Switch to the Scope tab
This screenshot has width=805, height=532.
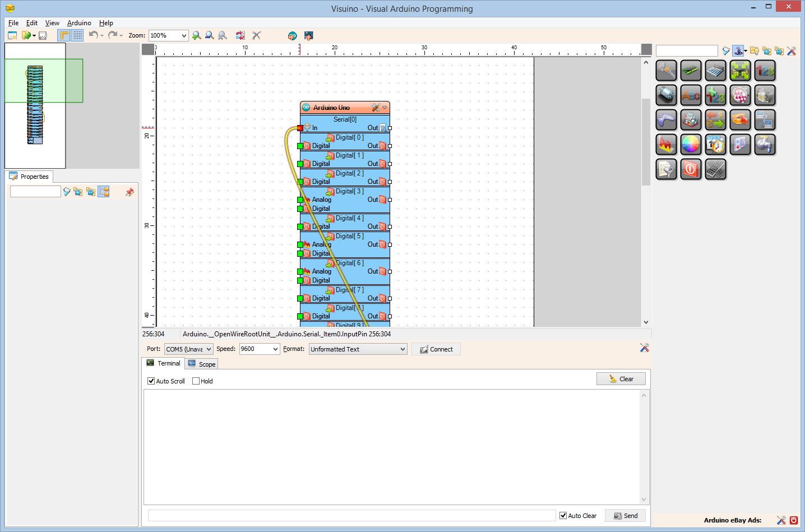201,363
